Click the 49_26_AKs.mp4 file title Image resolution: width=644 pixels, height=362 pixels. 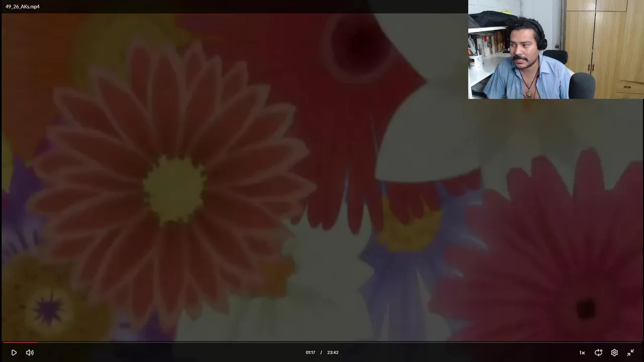23,7
